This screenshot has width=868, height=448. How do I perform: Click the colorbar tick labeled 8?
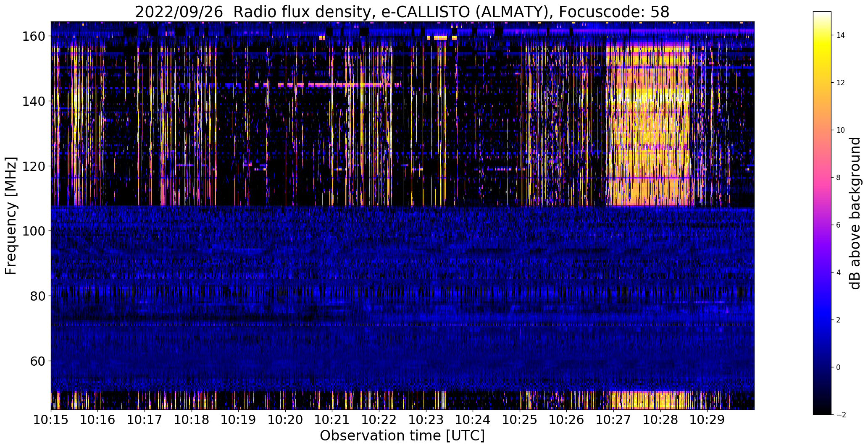point(838,178)
